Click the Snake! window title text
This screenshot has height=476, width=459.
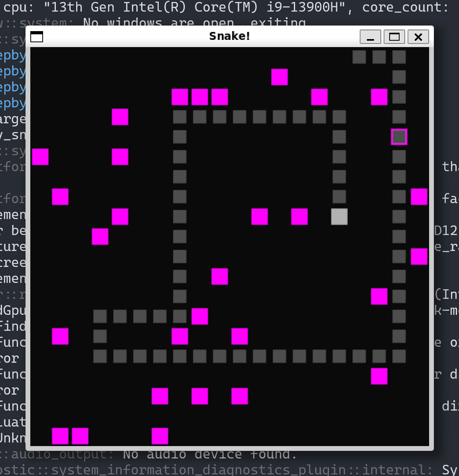[229, 36]
